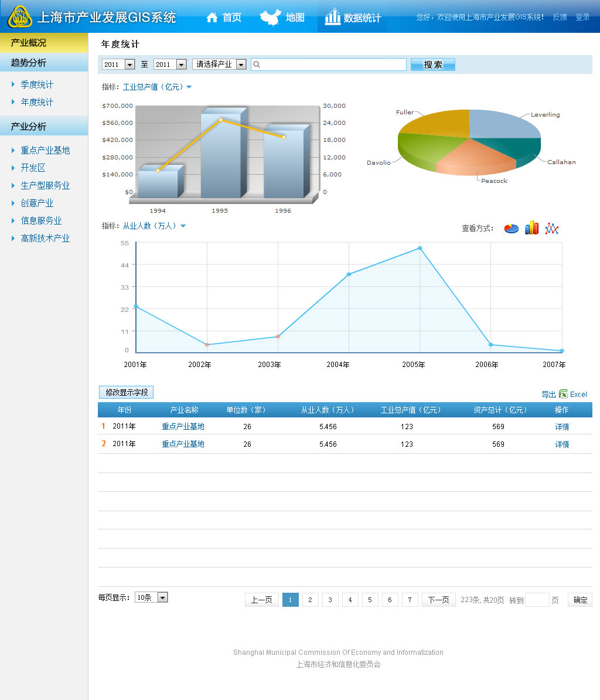Click the data statistics bar chart icon
The image size is (600, 700).
coord(333,17)
